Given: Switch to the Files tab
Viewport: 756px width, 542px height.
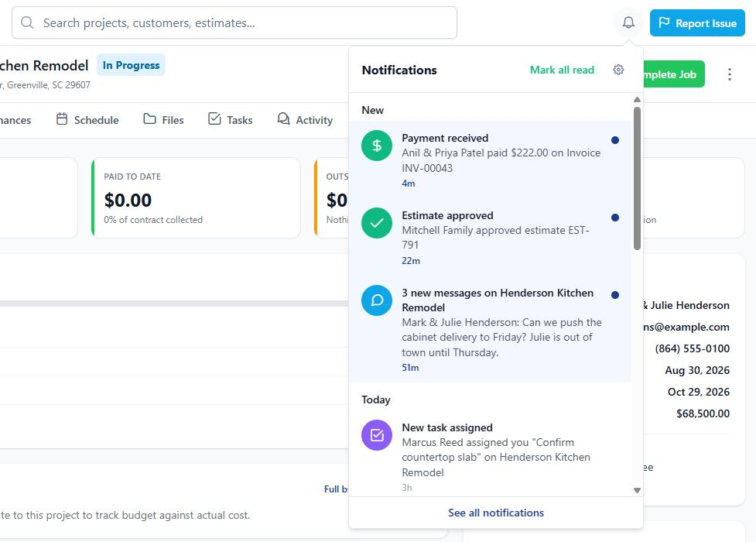Looking at the screenshot, I should (163, 120).
